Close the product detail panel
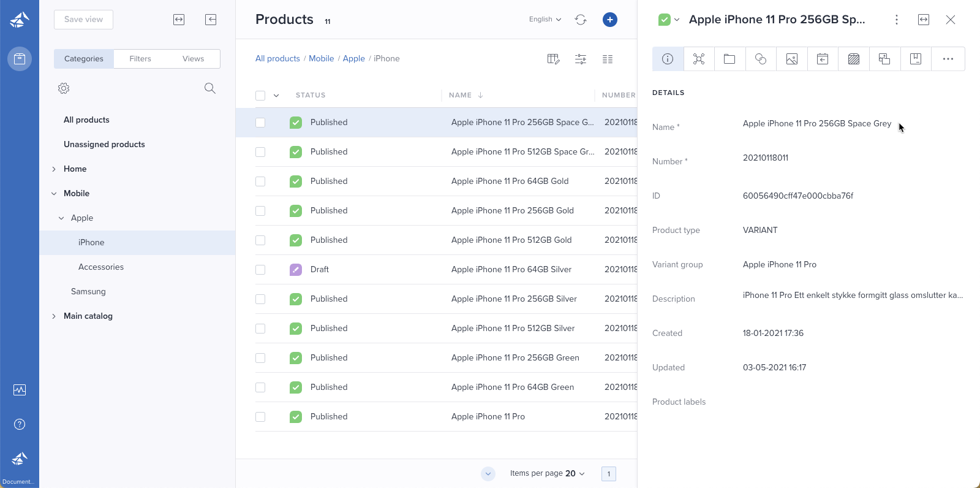This screenshot has width=980, height=488. [x=951, y=20]
